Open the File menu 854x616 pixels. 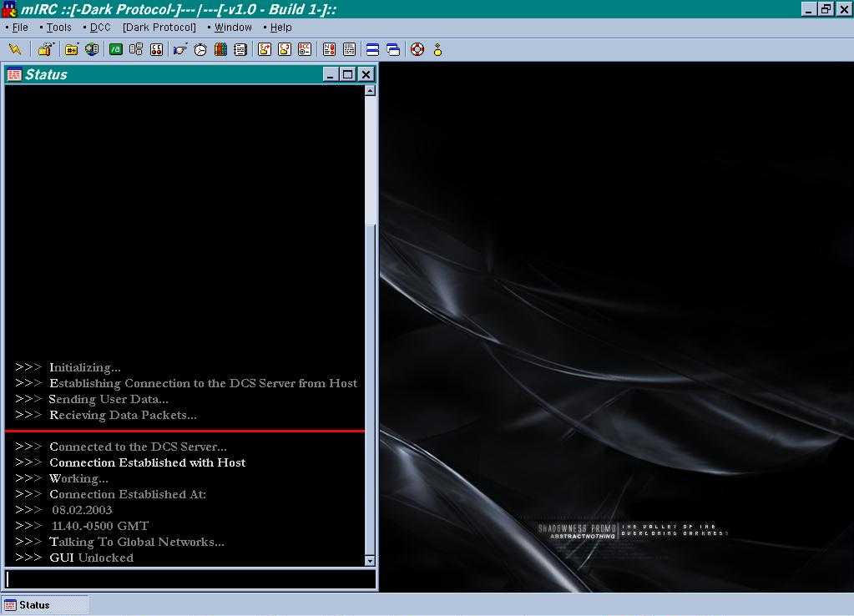coord(18,27)
